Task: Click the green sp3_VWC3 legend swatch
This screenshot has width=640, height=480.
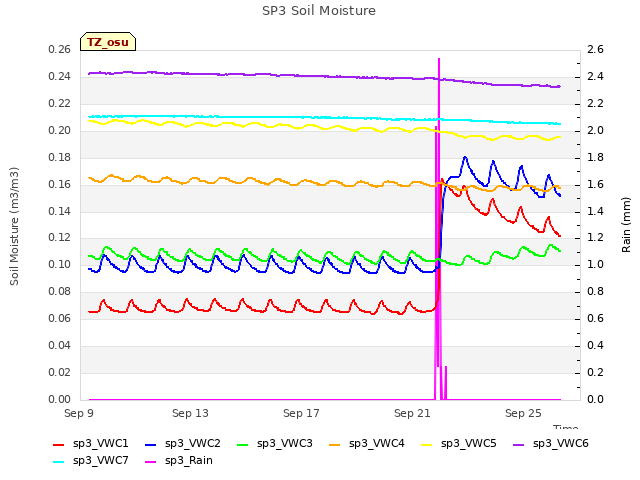Action: 243,444
